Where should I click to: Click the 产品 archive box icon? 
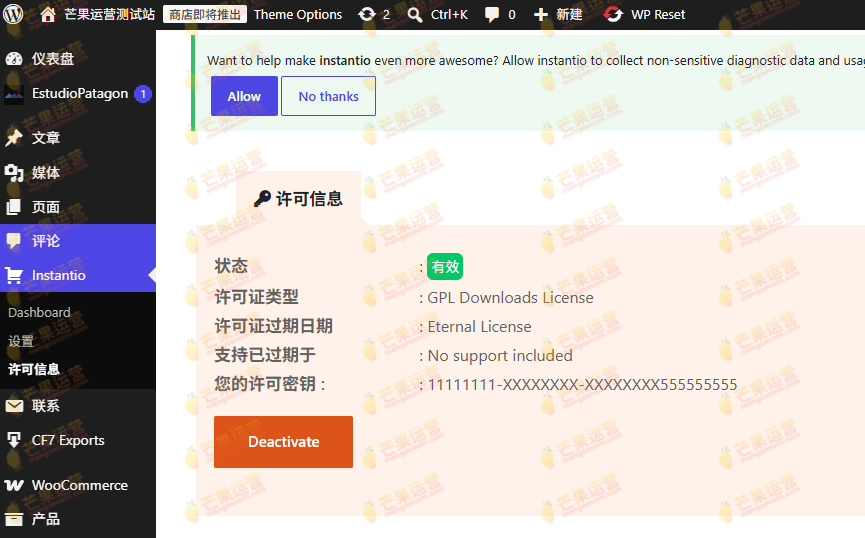[14, 519]
